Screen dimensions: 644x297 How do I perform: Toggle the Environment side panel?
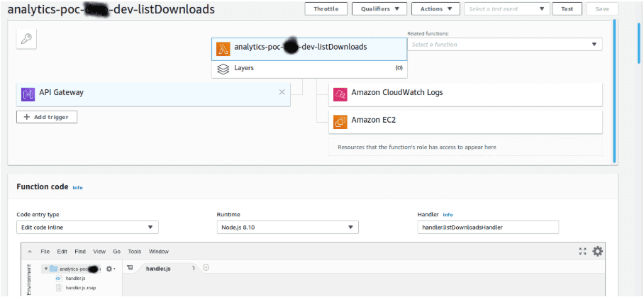point(29,280)
